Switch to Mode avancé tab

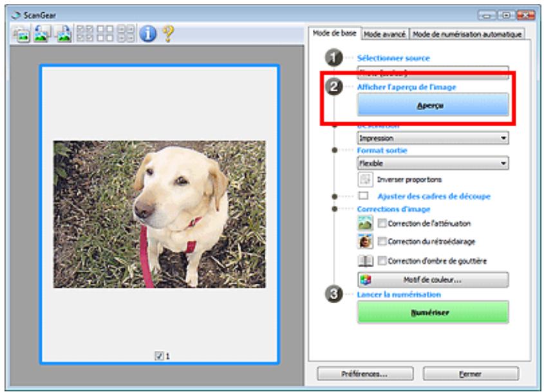384,34
